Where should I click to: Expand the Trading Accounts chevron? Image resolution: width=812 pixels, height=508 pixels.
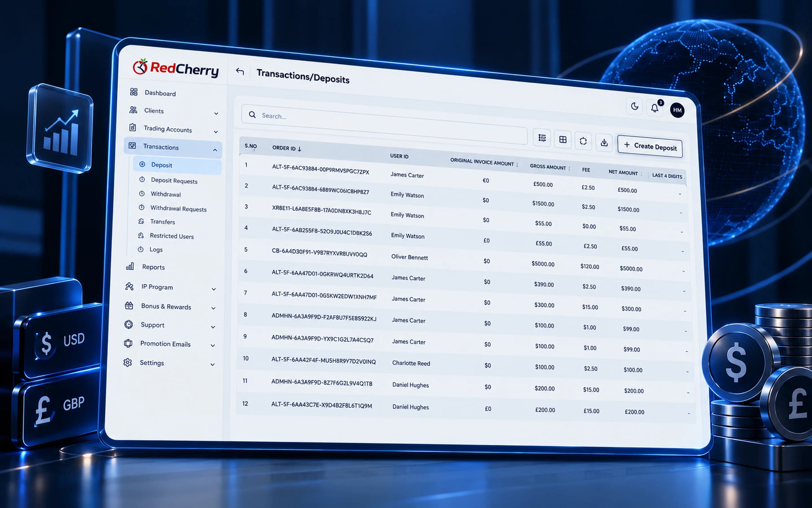216,132
